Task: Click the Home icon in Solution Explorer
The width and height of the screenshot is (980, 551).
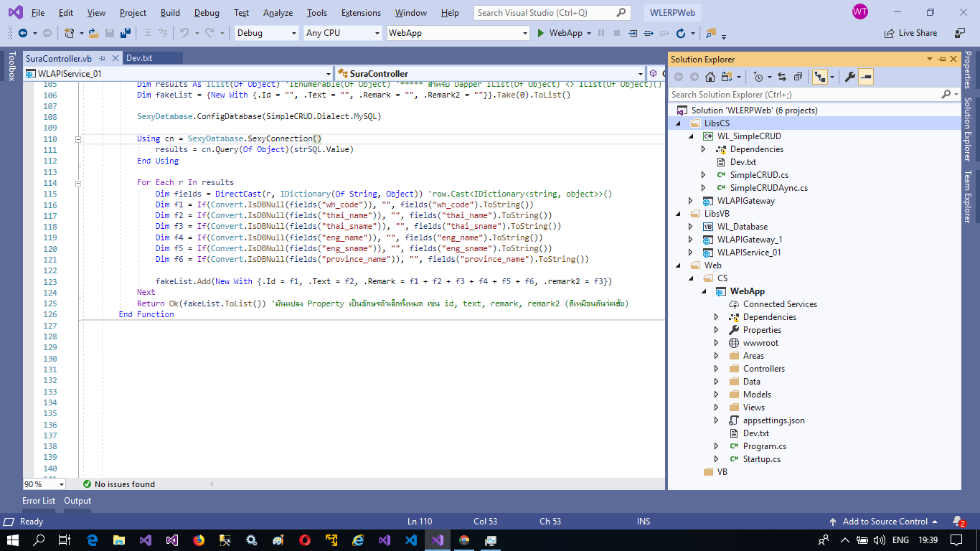Action: [710, 77]
